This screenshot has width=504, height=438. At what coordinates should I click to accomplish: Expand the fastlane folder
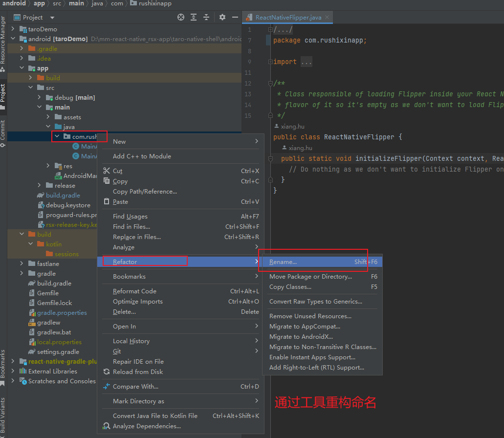coord(22,263)
